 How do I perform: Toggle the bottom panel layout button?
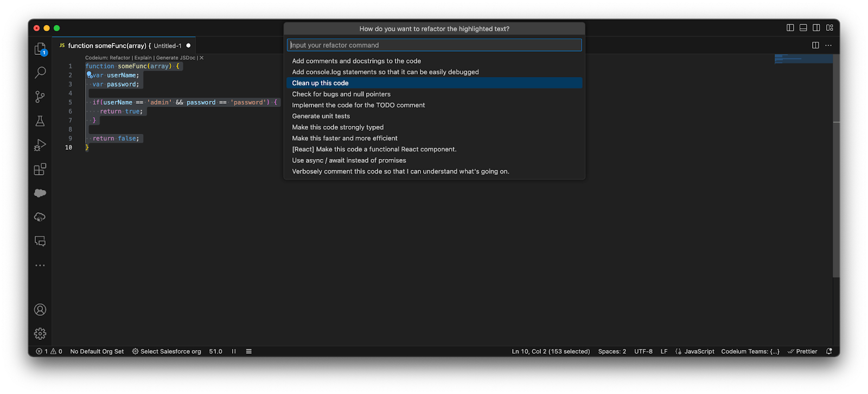(803, 28)
